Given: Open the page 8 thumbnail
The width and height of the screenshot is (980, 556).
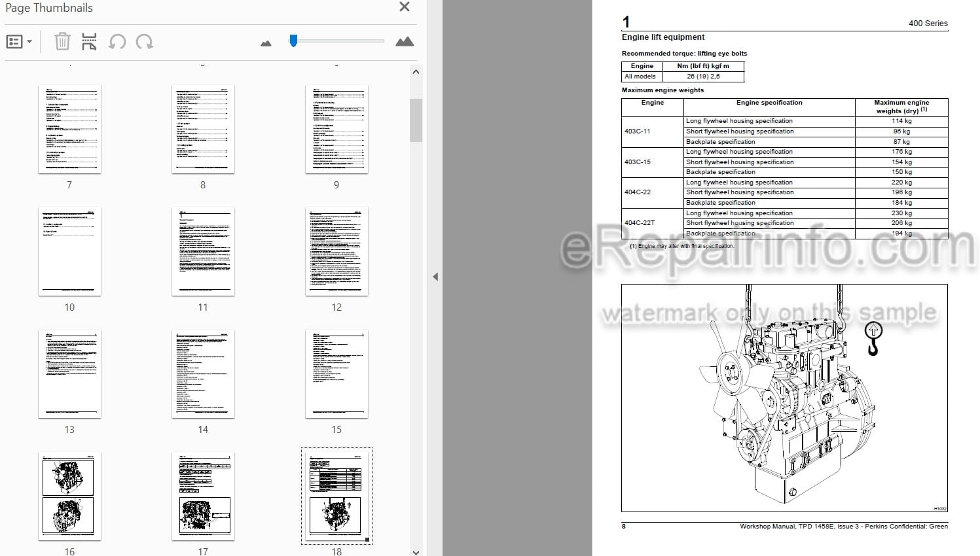Looking at the screenshot, I should [x=203, y=130].
